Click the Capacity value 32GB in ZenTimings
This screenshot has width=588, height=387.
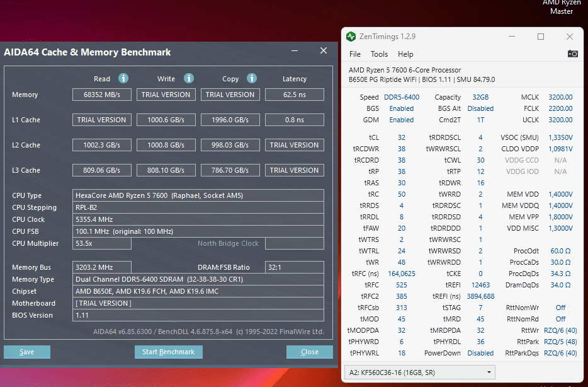click(x=480, y=97)
